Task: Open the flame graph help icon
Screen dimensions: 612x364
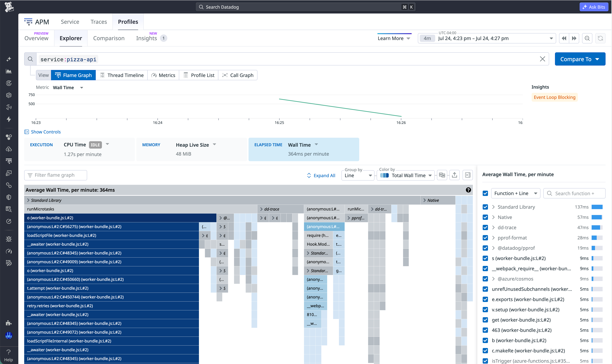Action: click(x=468, y=190)
